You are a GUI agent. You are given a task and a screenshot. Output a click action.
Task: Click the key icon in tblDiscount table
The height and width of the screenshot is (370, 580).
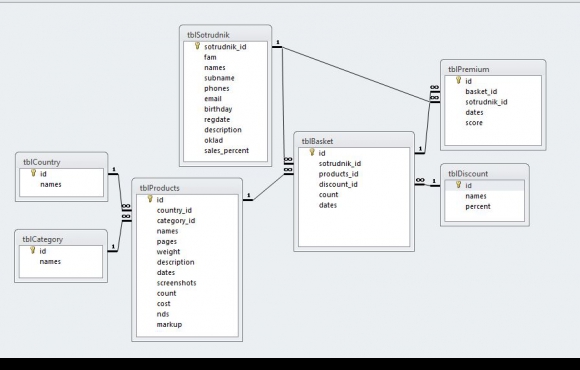(458, 185)
